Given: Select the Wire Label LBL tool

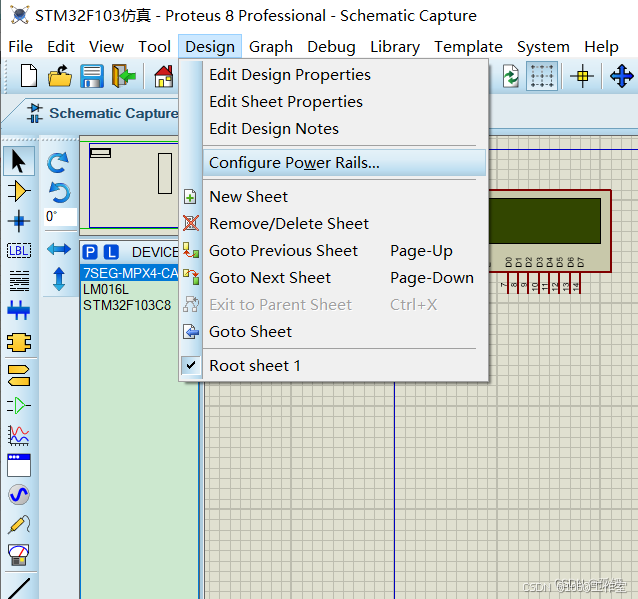Looking at the screenshot, I should click(19, 250).
